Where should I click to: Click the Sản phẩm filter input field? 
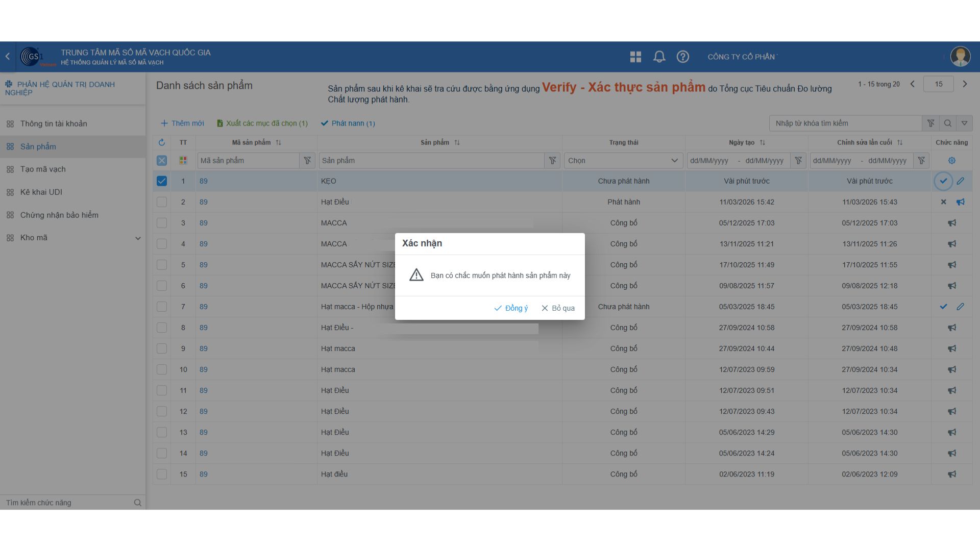click(x=431, y=161)
